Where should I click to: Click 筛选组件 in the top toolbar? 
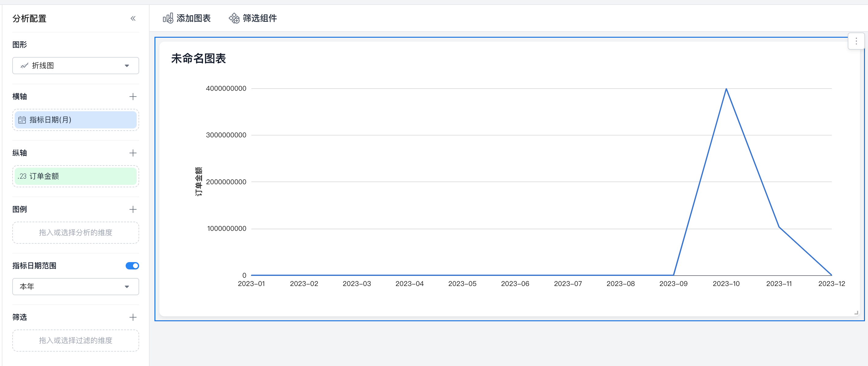260,18
